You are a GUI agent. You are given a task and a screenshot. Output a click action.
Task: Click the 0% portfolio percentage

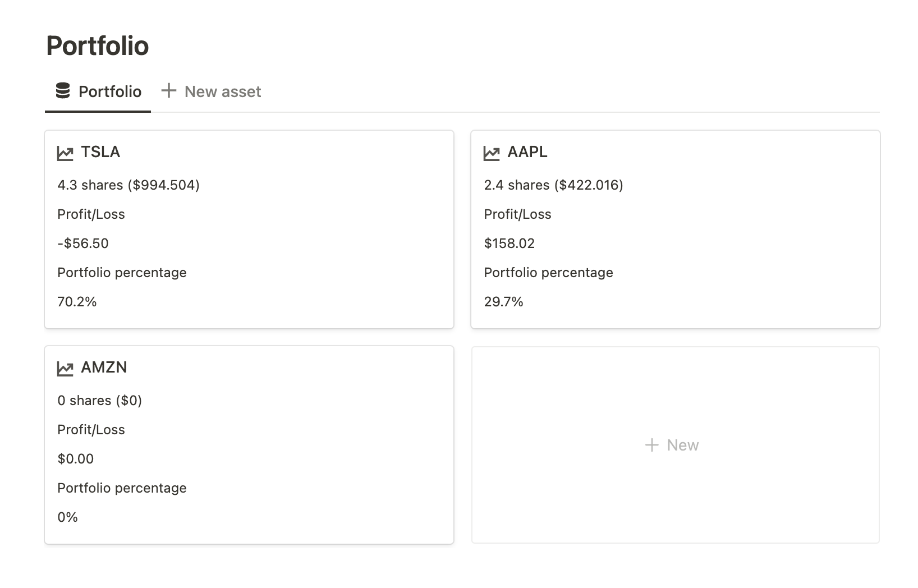(68, 517)
